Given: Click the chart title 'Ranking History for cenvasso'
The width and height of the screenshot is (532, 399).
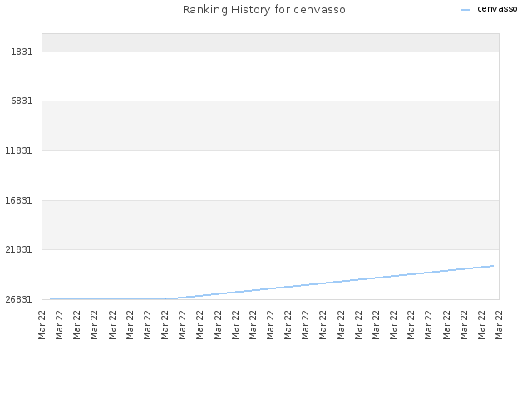Looking at the screenshot, I should click(264, 10).
